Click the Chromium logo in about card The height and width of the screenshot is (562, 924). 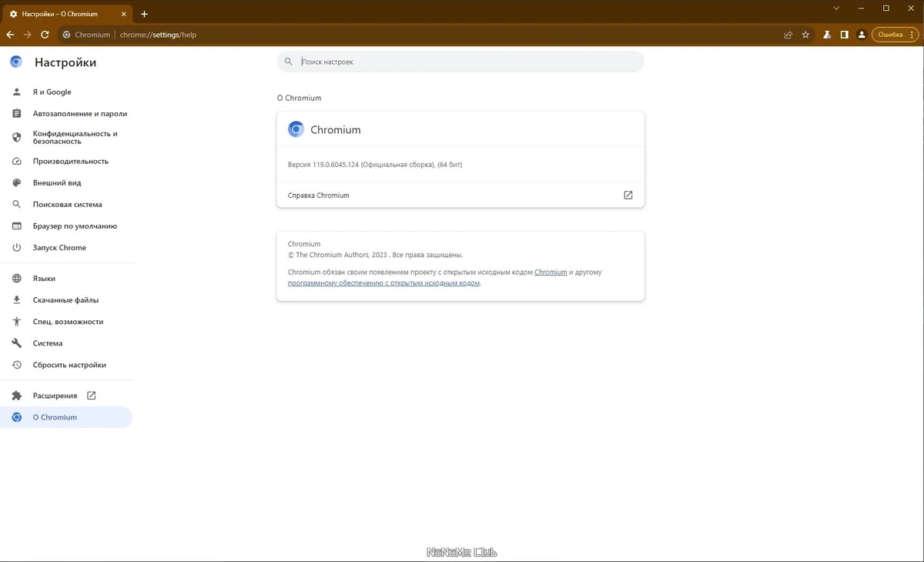click(296, 129)
